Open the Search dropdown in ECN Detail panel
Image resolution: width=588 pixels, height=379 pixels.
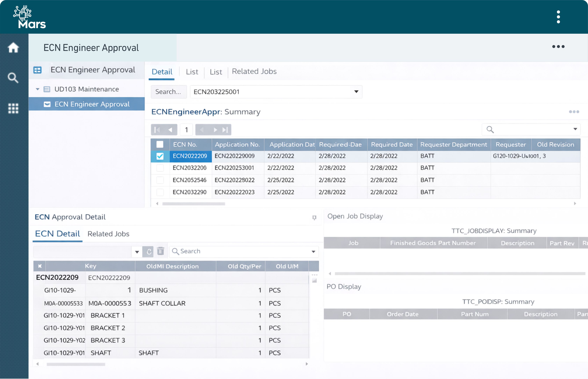point(313,251)
